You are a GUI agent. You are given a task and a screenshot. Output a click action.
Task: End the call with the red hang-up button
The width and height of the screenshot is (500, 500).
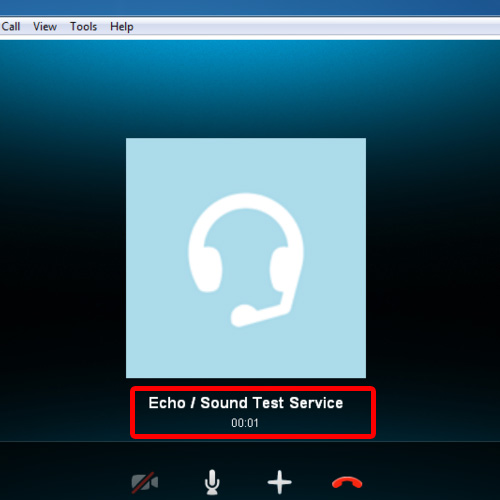347,483
